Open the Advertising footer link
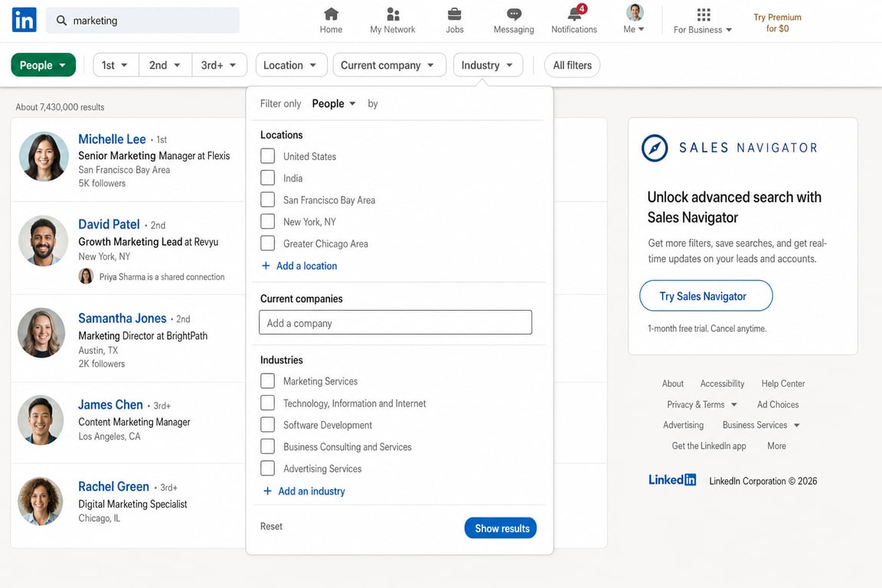 [683, 425]
